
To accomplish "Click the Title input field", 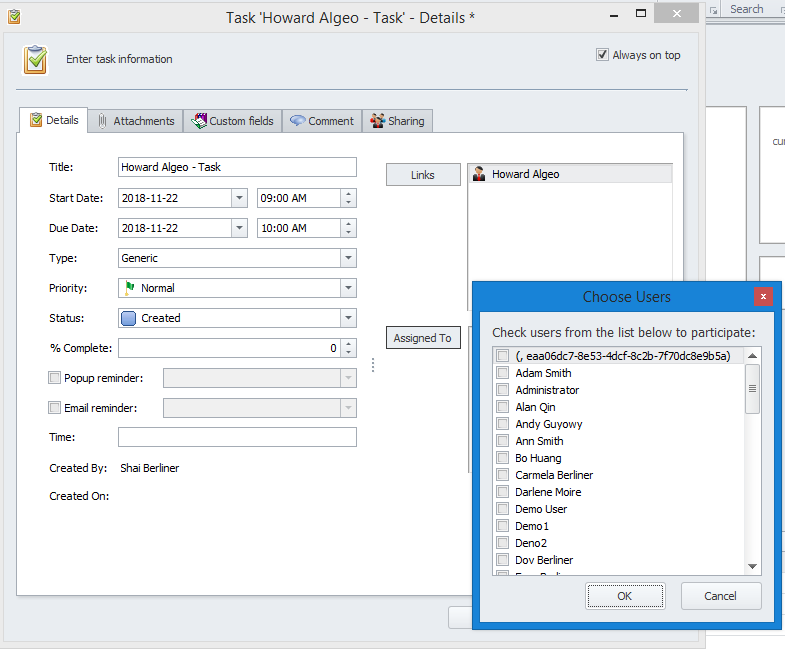I will (237, 168).
